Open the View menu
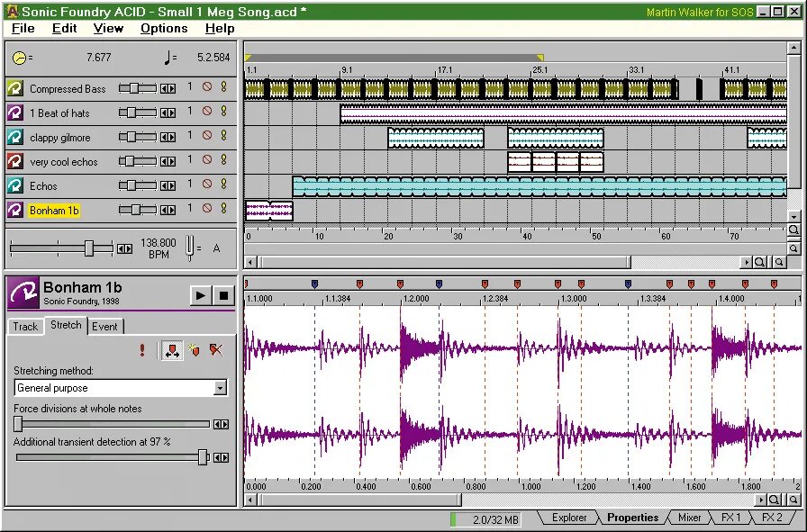807x532 pixels. (108, 28)
